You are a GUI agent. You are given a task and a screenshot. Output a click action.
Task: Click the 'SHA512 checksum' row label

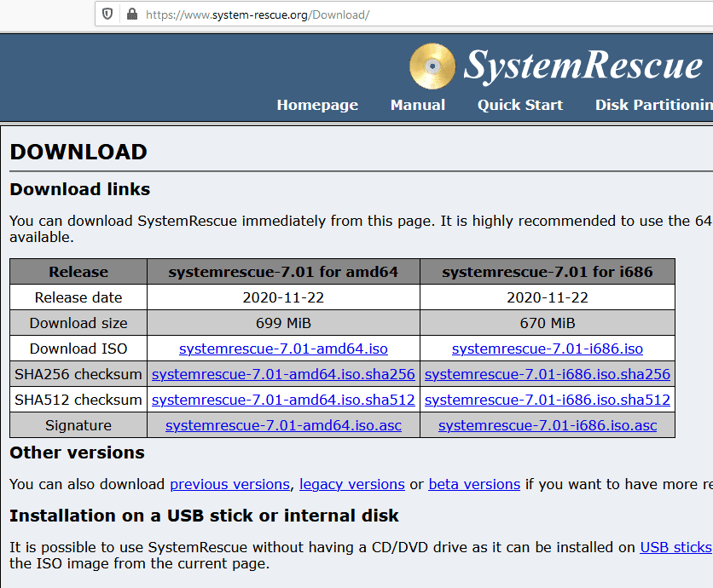click(x=78, y=400)
